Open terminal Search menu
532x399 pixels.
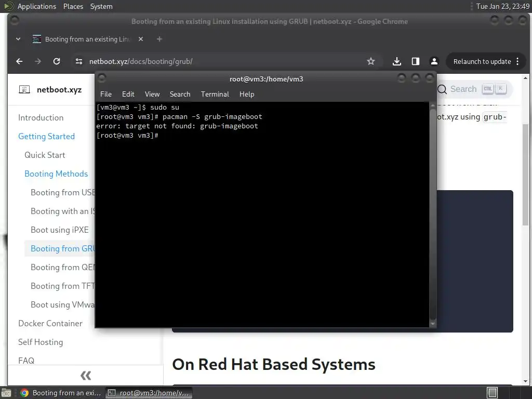tap(180, 95)
